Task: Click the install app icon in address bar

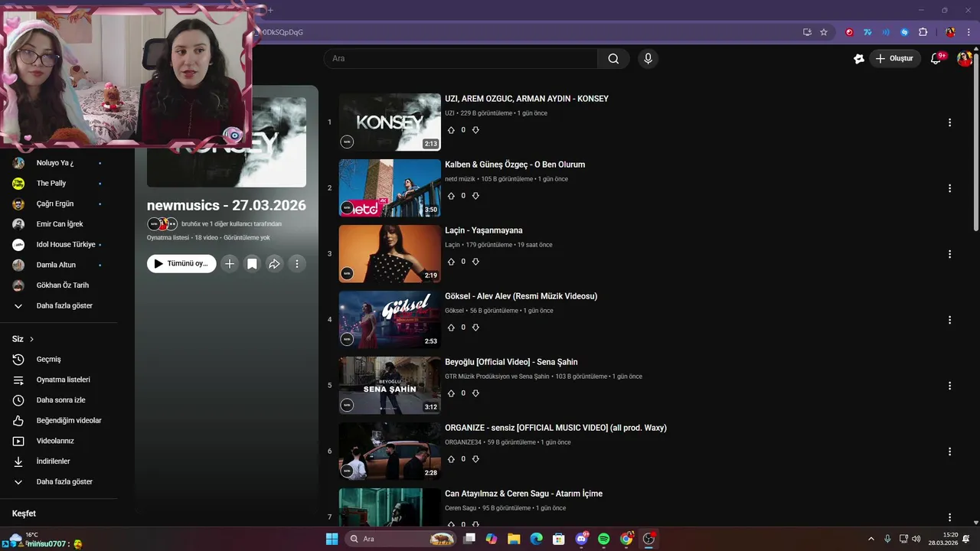Action: coord(807,32)
